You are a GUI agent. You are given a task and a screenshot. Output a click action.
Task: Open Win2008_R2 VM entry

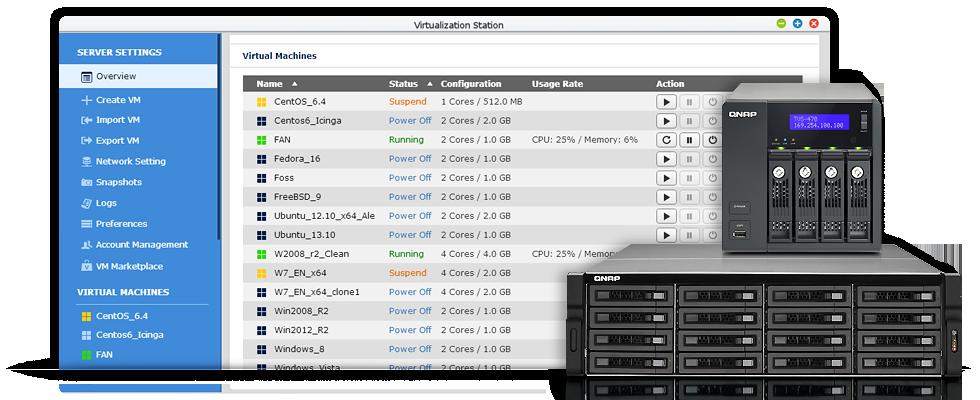point(301,311)
